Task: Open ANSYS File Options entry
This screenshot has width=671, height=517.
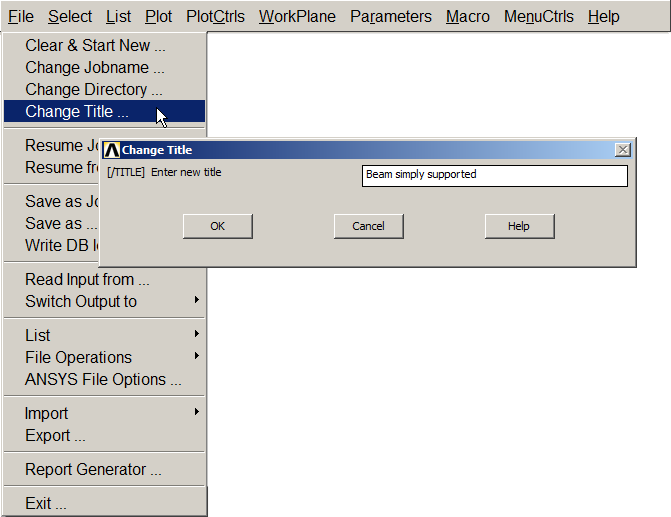Action: [x=103, y=379]
